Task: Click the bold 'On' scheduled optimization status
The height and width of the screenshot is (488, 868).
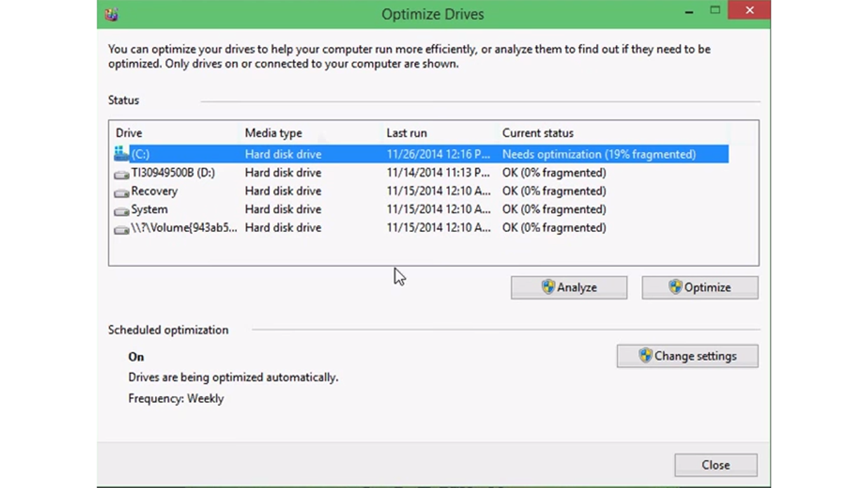Action: point(136,356)
